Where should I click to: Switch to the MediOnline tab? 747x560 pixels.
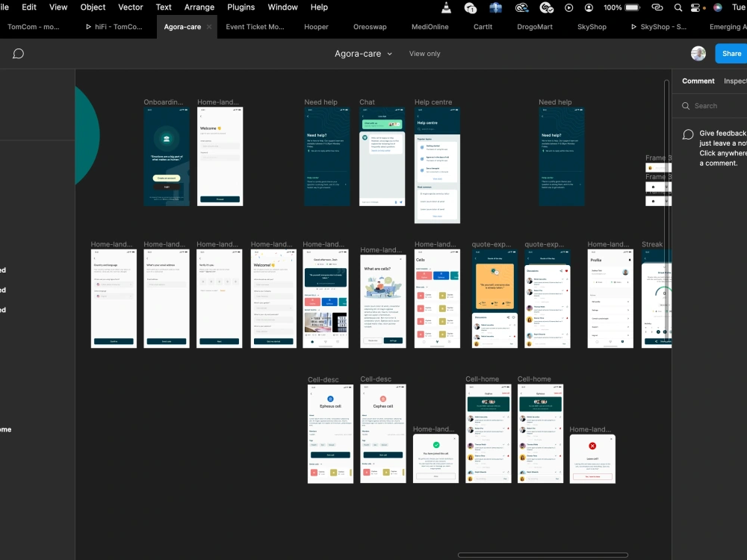[430, 27]
